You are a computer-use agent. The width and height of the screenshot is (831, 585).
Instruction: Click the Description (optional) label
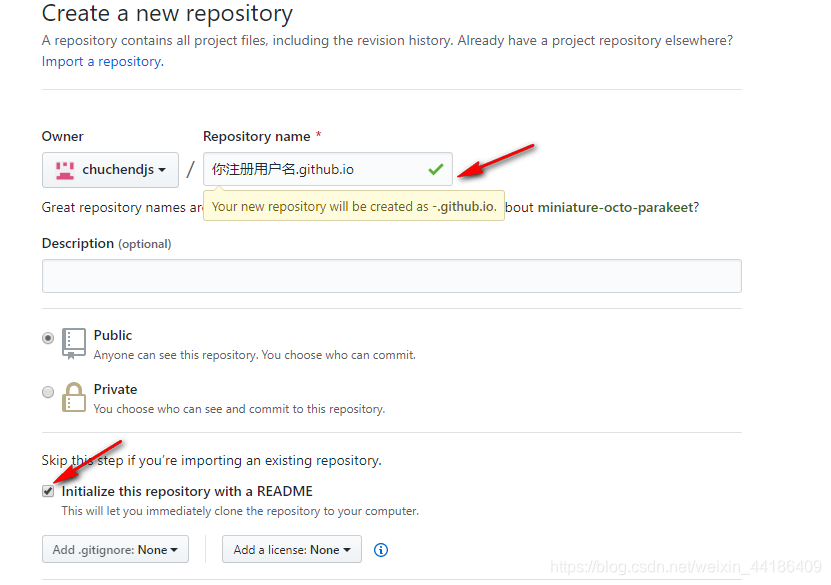[107, 244]
